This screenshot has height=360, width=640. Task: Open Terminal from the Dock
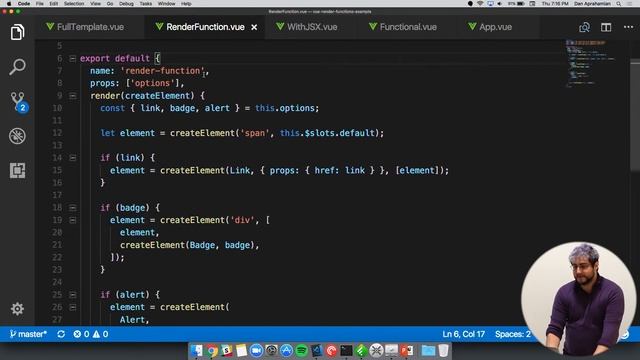(x=346, y=351)
